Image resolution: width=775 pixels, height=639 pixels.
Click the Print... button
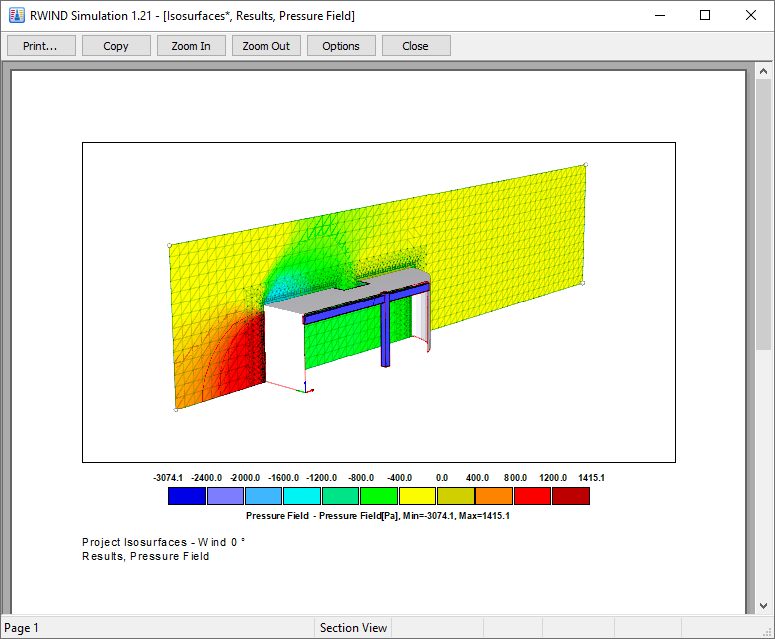coord(42,46)
